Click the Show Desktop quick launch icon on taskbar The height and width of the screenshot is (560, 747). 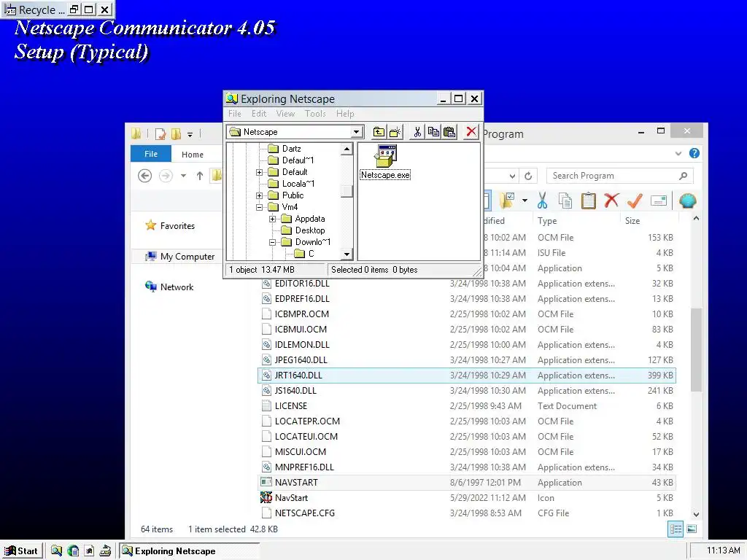pyautogui.click(x=89, y=551)
